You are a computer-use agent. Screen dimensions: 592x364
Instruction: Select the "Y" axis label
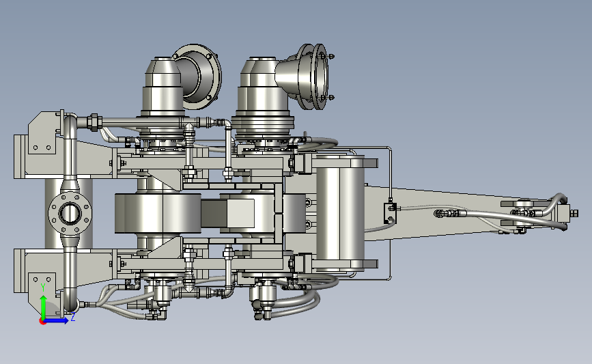[43, 288]
